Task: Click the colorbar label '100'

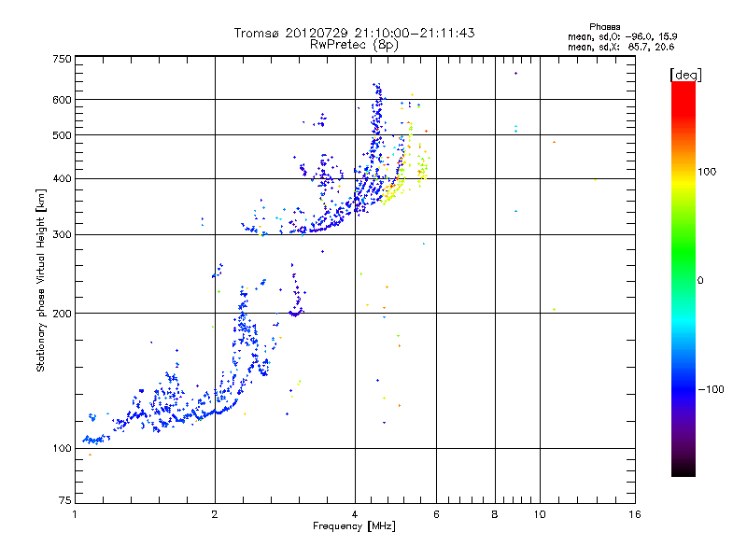Action: tap(707, 172)
